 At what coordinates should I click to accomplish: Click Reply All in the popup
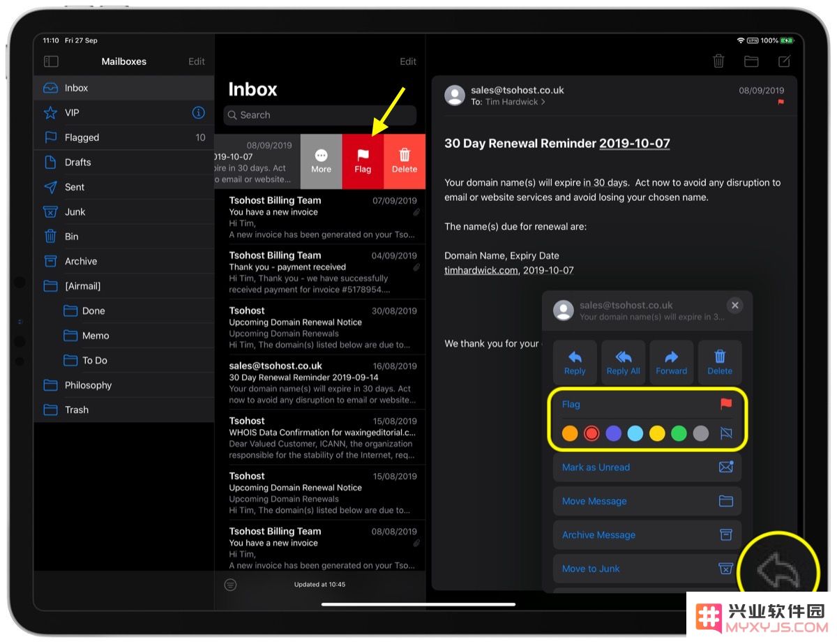pos(623,362)
